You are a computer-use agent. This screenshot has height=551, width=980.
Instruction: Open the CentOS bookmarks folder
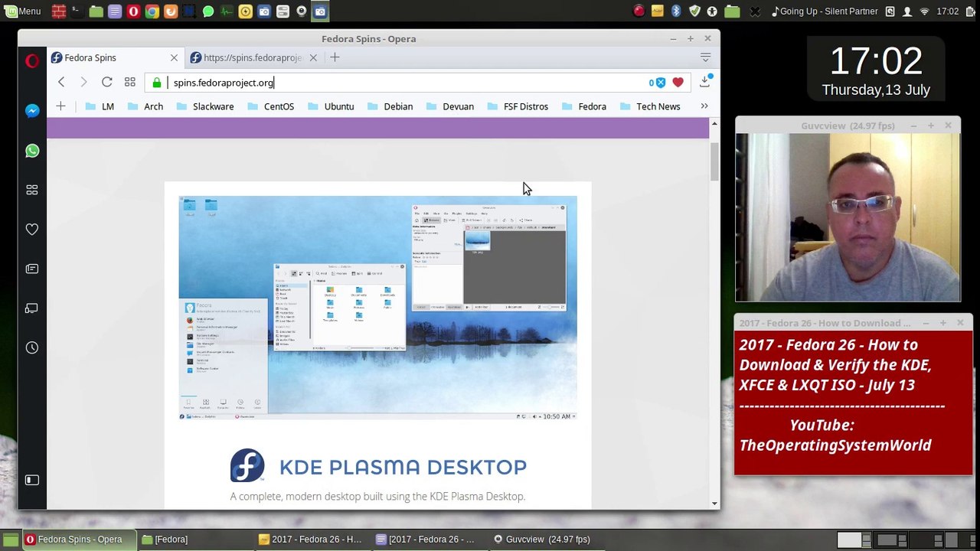pyautogui.click(x=270, y=106)
